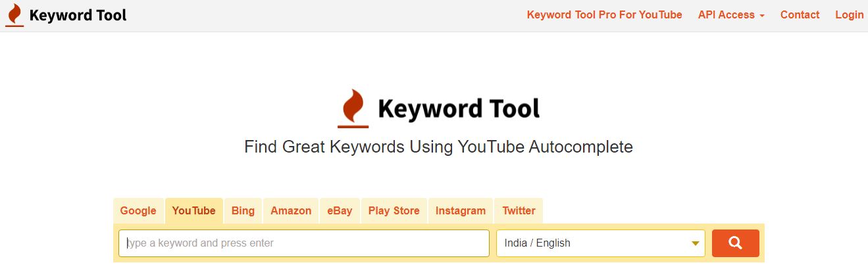Choose the Amazon tab
Screen dimensions: 868x265
(291, 211)
